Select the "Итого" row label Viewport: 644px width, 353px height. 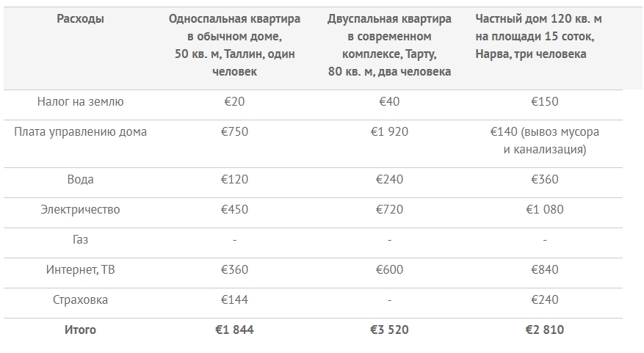[x=80, y=330]
